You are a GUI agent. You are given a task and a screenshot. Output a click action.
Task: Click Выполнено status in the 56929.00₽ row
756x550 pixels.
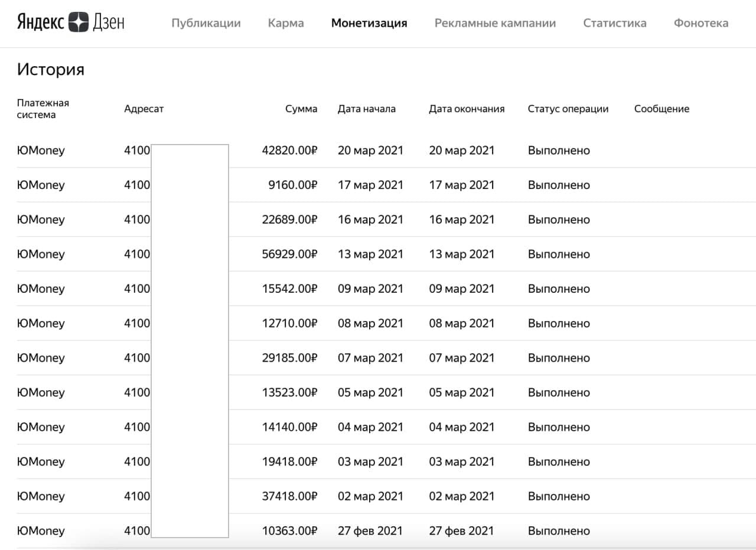559,254
